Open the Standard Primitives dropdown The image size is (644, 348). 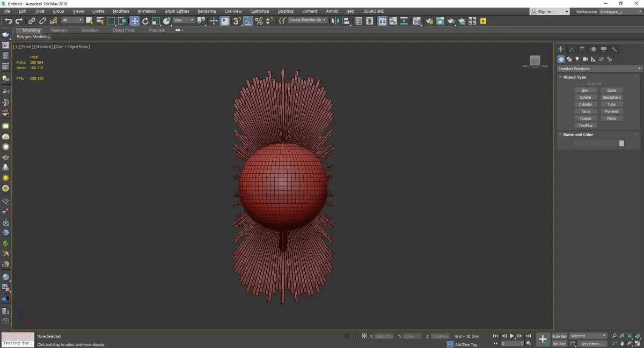coord(599,69)
